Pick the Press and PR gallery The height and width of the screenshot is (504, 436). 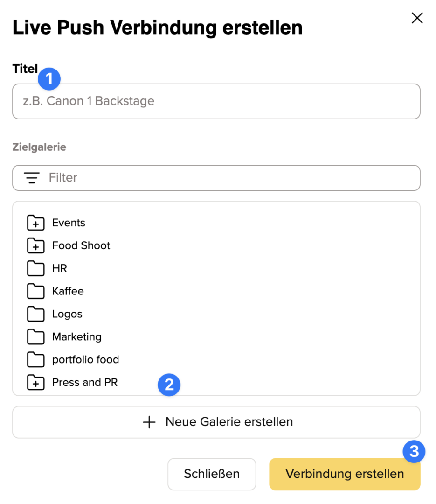click(85, 383)
